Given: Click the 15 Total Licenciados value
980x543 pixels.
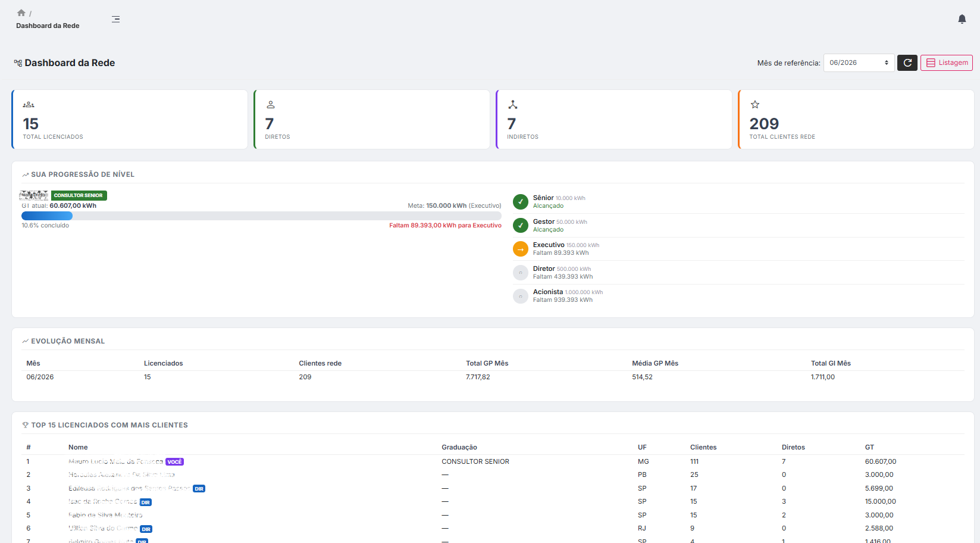Looking at the screenshot, I should 31,124.
